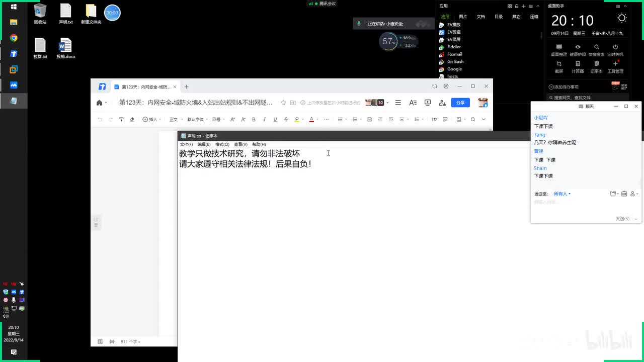Viewport: 644px width, 362px height.
Task: Toggle 健康护眼 eye protection mode
Action: coord(578,50)
